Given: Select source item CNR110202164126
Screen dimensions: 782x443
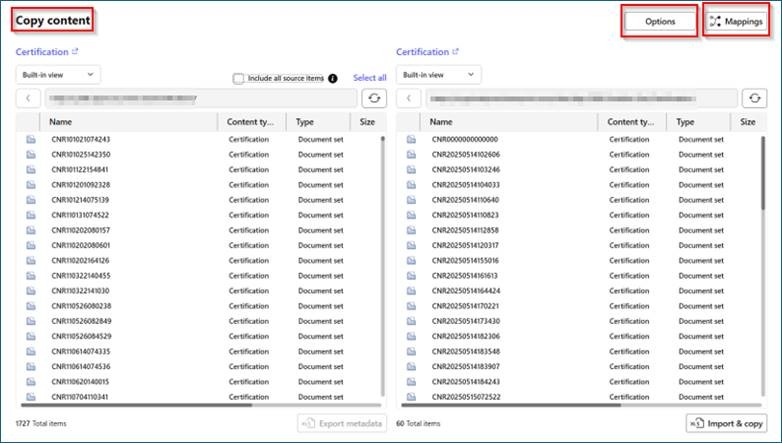Looking at the screenshot, I should click(x=80, y=260).
